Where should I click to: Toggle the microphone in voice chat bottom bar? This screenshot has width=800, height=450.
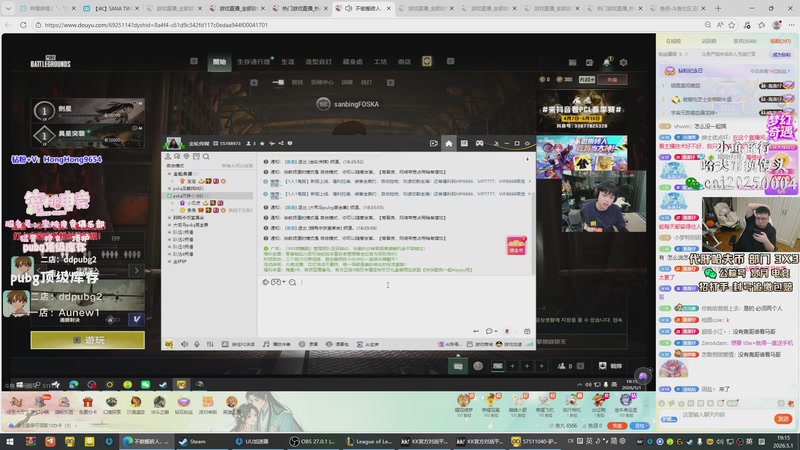(x=197, y=344)
